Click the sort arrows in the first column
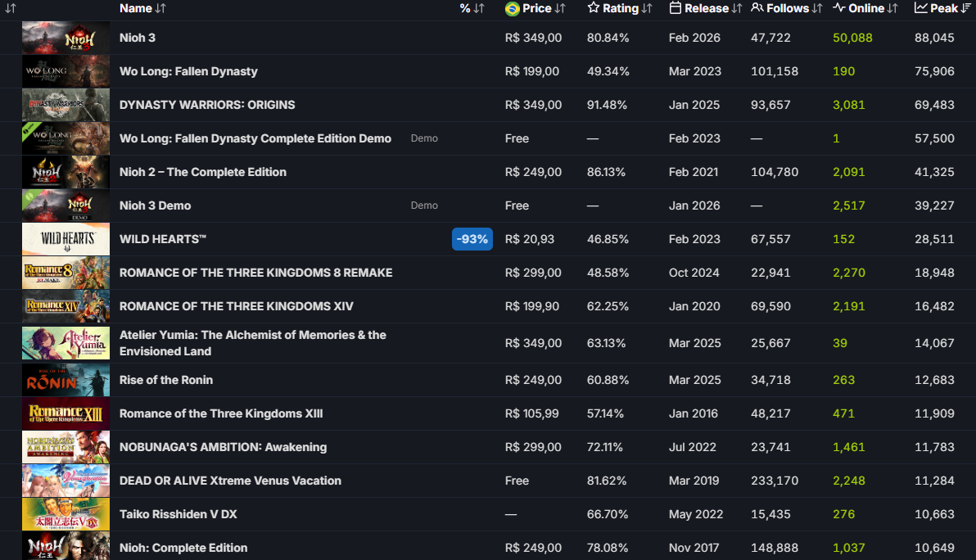The height and width of the screenshot is (560, 976). (x=11, y=8)
